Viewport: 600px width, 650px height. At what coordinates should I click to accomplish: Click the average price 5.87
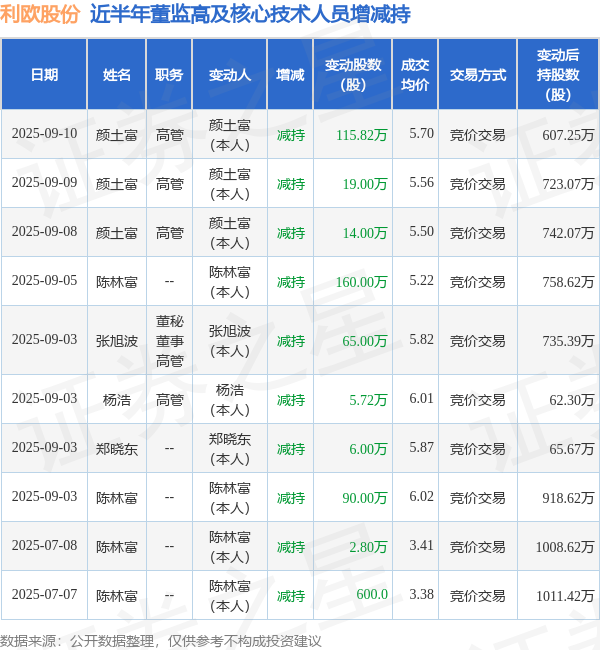tap(421, 447)
